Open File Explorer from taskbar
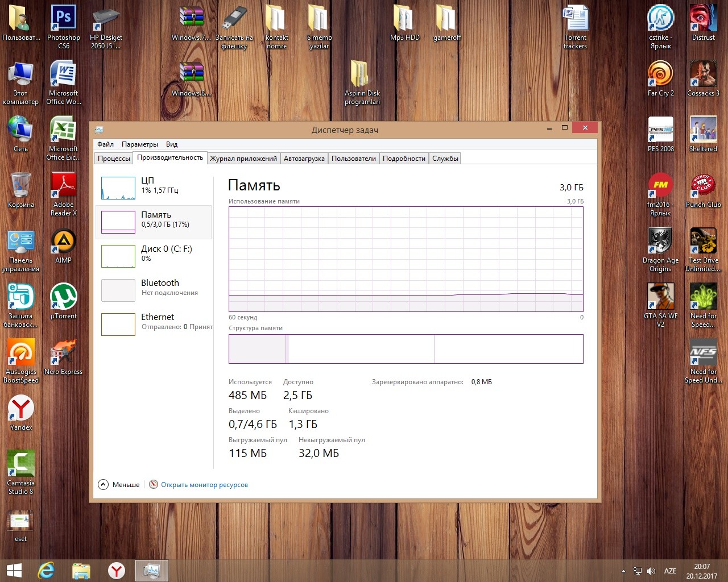This screenshot has width=728, height=582. (x=81, y=571)
